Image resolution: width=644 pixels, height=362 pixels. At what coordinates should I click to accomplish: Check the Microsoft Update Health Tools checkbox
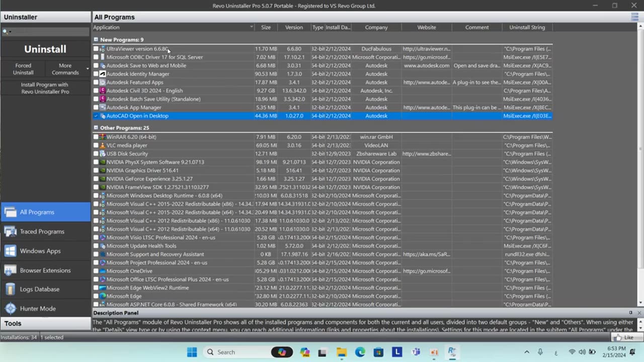click(96, 246)
